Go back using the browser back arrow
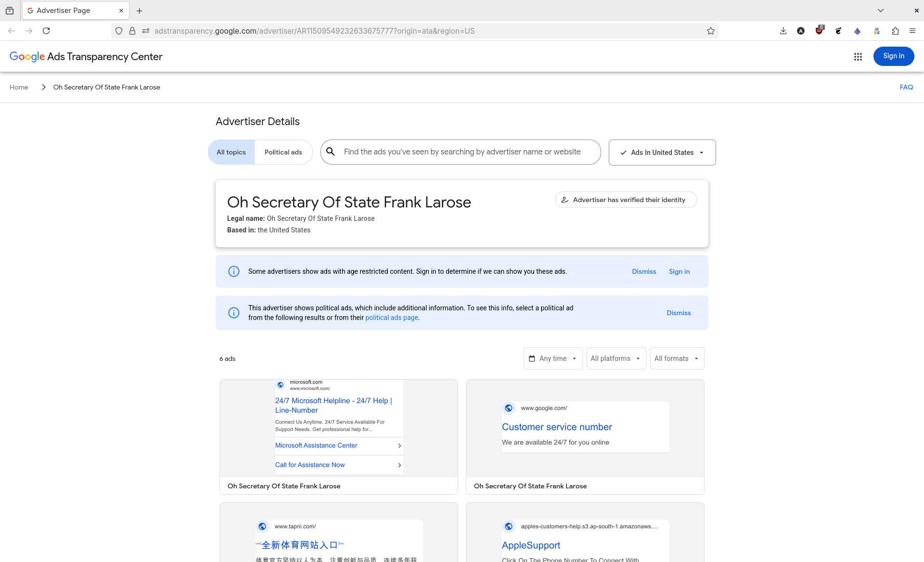924x562 pixels. 12,31
